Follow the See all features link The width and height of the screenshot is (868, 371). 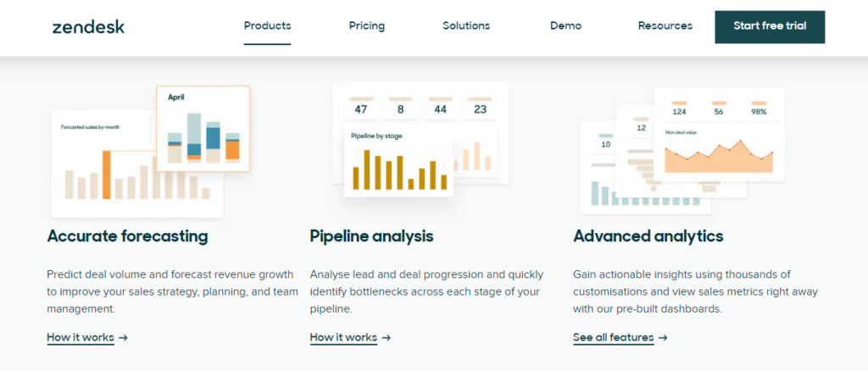point(613,337)
